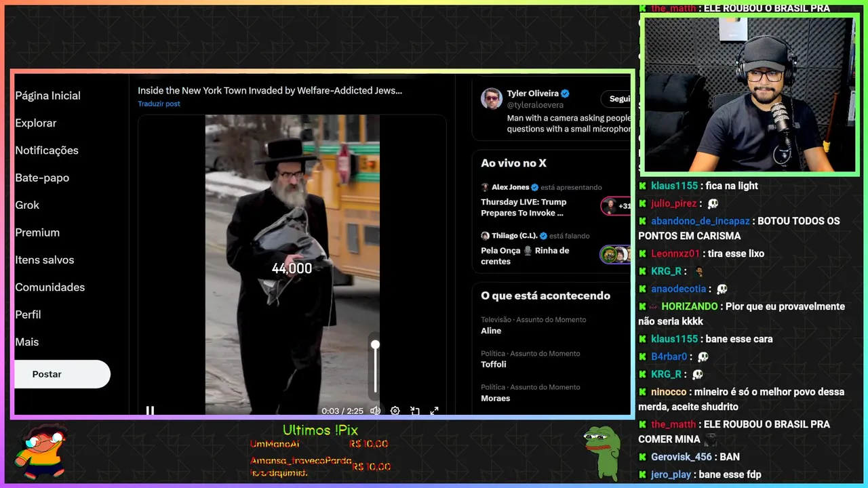Viewport: 868px width, 488px height.
Task: Click the +31 listeners avatar bubble
Action: pyautogui.click(x=616, y=206)
